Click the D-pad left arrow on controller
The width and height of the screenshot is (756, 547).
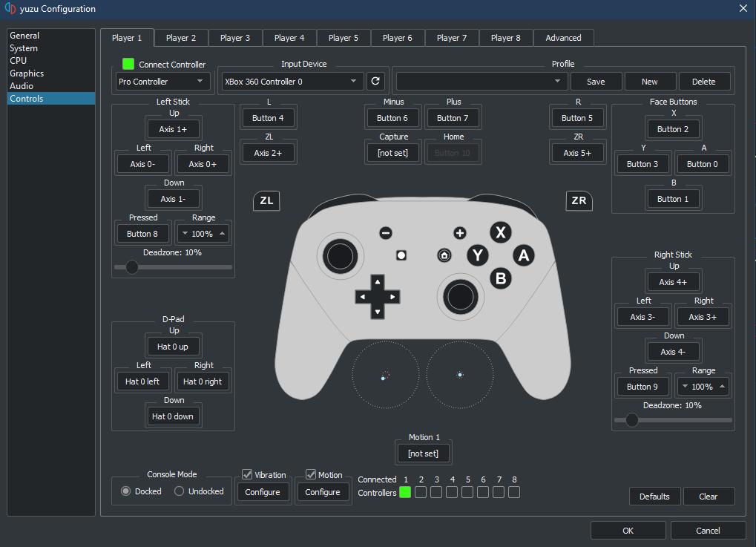click(x=363, y=297)
